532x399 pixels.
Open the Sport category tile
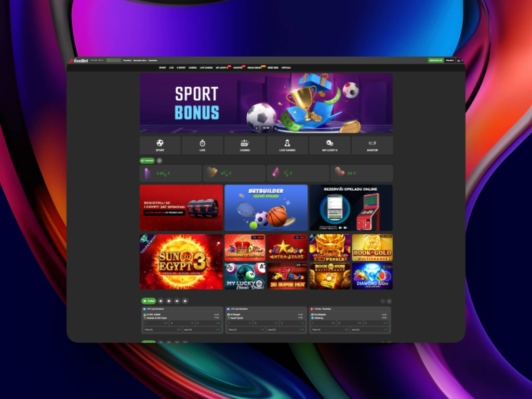(x=160, y=145)
